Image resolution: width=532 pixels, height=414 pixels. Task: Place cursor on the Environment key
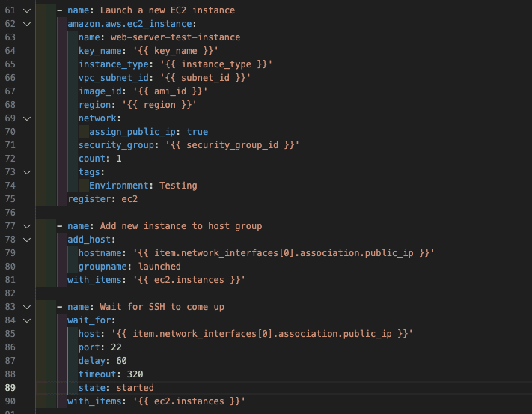(119, 186)
